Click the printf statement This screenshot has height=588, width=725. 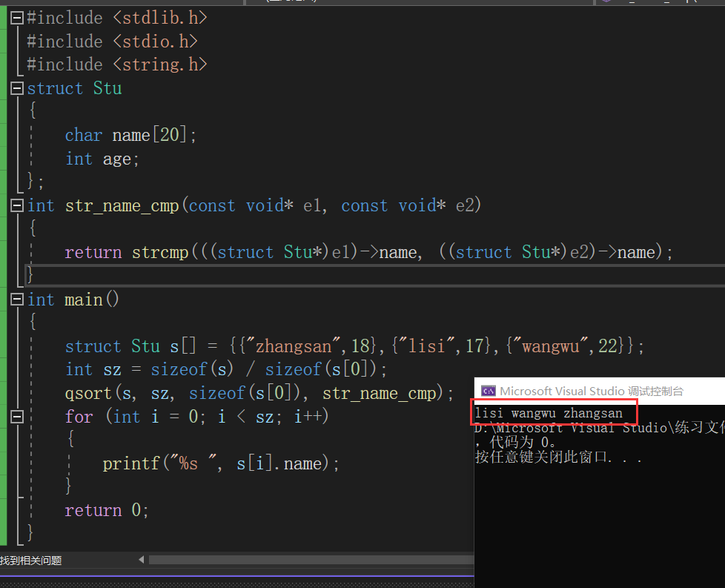pos(221,463)
